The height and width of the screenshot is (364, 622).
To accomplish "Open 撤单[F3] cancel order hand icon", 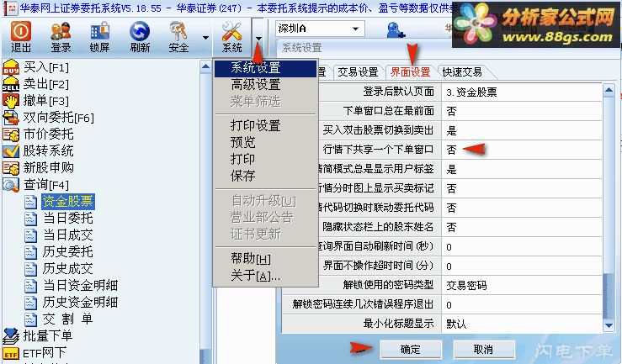I will pyautogui.click(x=11, y=101).
